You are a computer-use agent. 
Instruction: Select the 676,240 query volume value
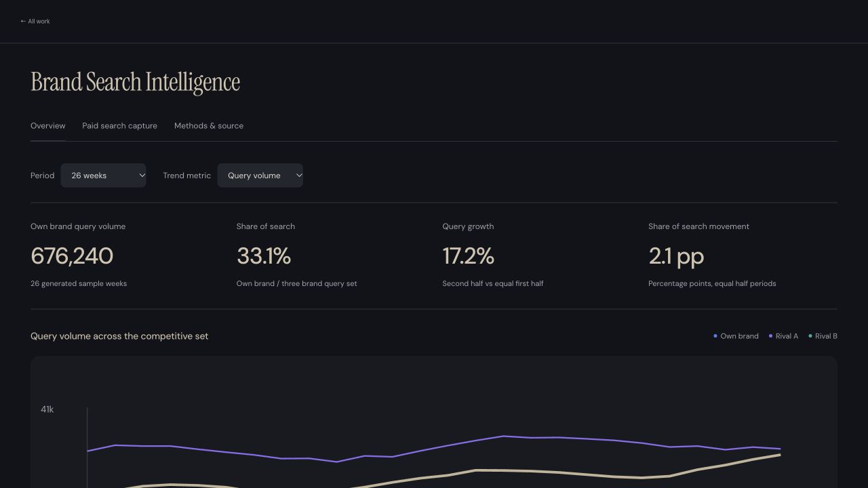point(72,256)
